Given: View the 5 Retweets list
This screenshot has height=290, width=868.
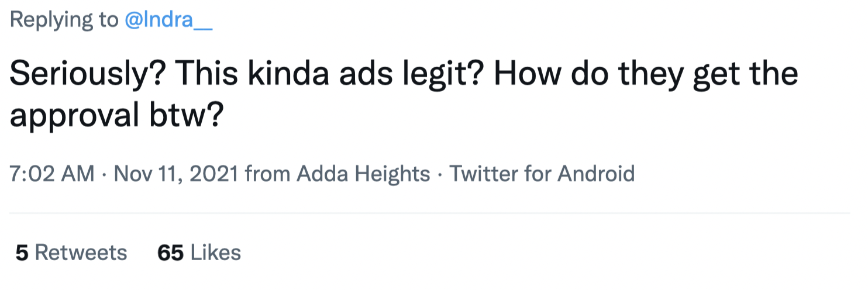Looking at the screenshot, I should click(71, 253).
